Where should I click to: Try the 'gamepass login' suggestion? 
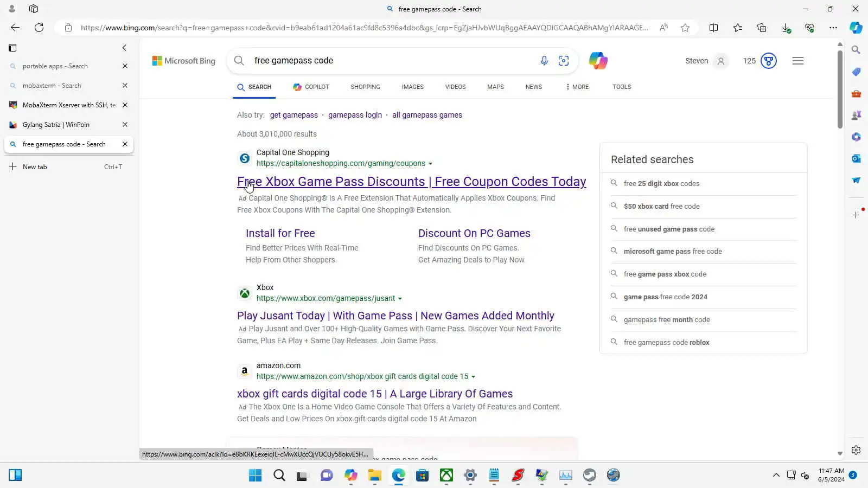[x=355, y=115]
